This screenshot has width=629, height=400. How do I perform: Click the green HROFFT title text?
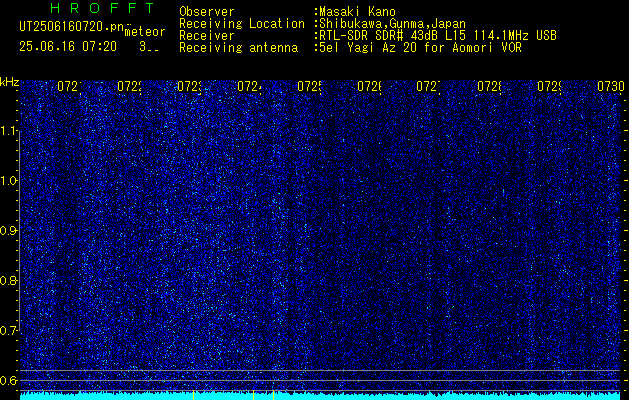point(102,8)
